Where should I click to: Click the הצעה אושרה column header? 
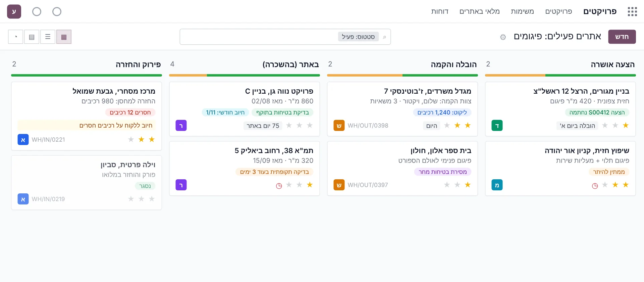tap(612, 64)
